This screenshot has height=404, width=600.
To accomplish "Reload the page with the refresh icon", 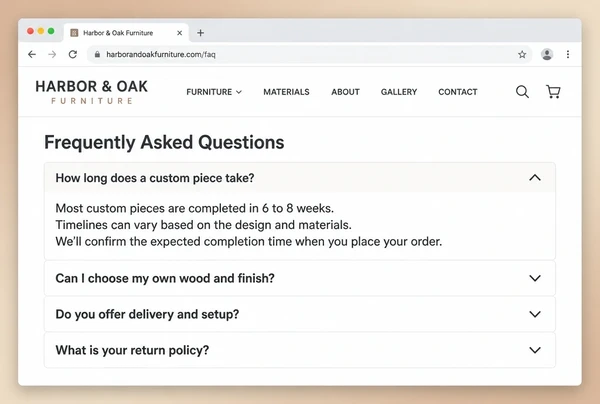I will 73,54.
